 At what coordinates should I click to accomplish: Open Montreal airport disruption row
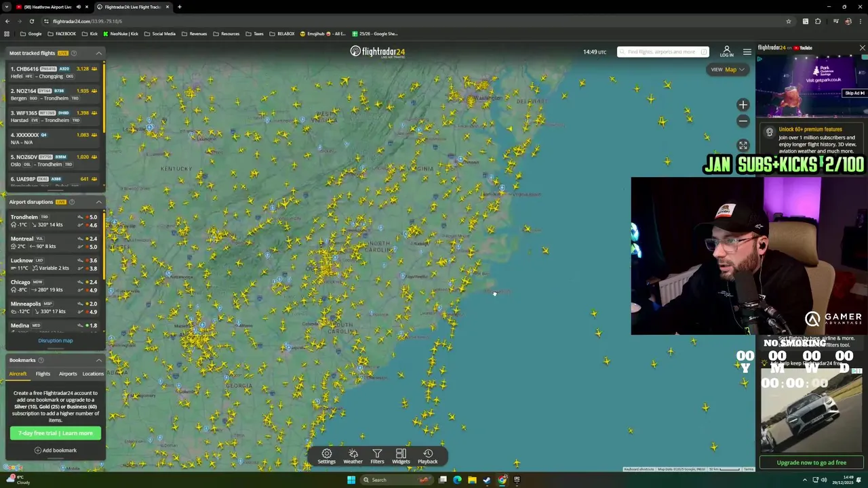tap(54, 243)
